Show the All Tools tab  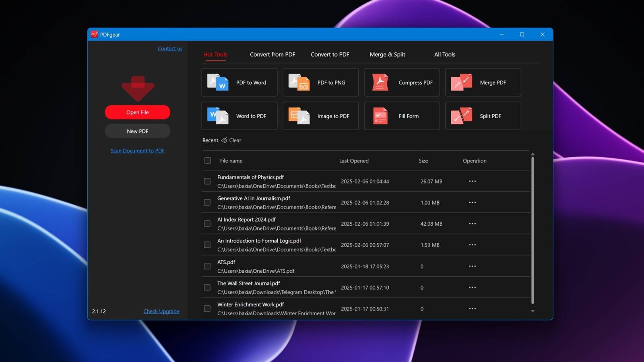(445, 54)
